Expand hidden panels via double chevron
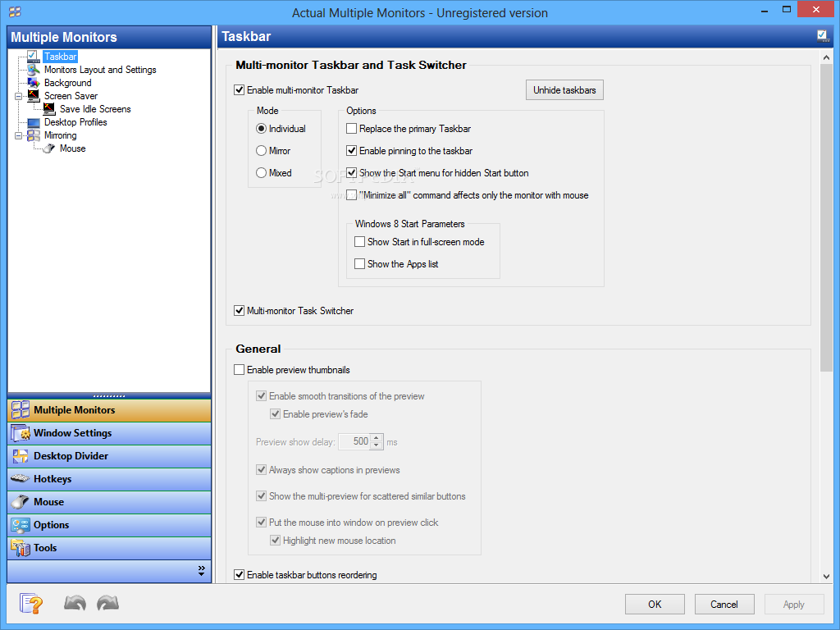The image size is (840, 630). click(202, 571)
